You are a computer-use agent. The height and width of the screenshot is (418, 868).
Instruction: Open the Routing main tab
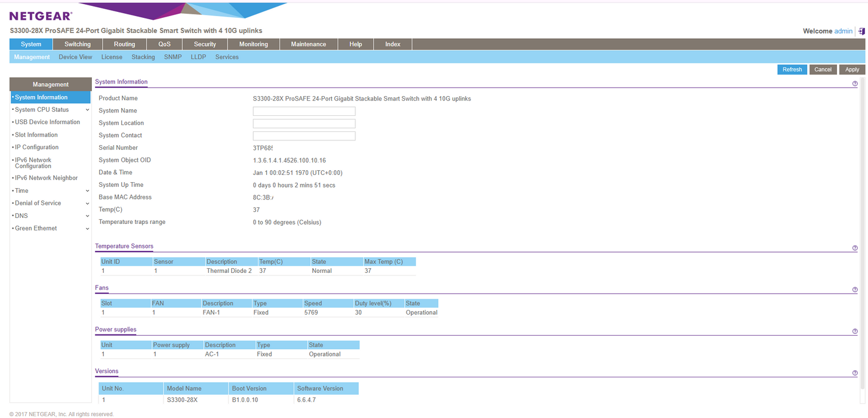(x=125, y=44)
